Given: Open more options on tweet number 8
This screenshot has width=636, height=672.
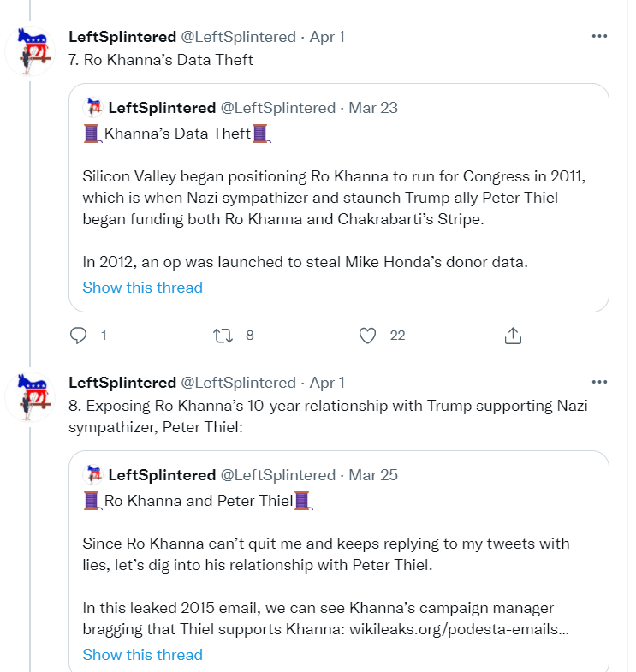Looking at the screenshot, I should click(599, 382).
